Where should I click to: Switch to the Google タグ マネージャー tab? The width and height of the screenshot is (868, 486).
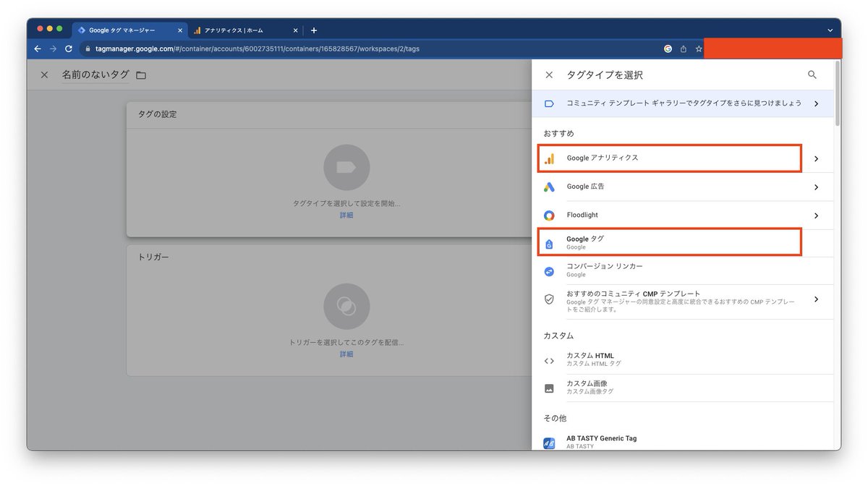[x=129, y=30]
